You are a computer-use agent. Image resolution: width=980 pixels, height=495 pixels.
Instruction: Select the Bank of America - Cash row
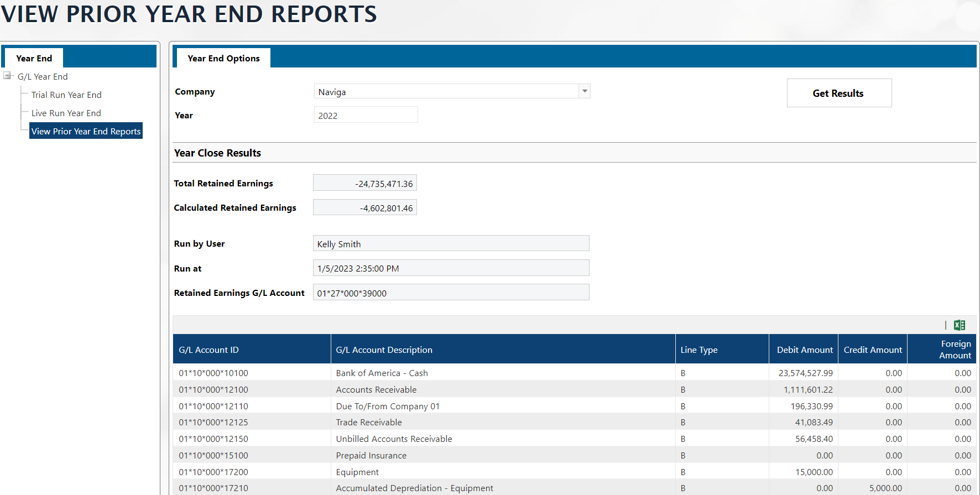382,373
